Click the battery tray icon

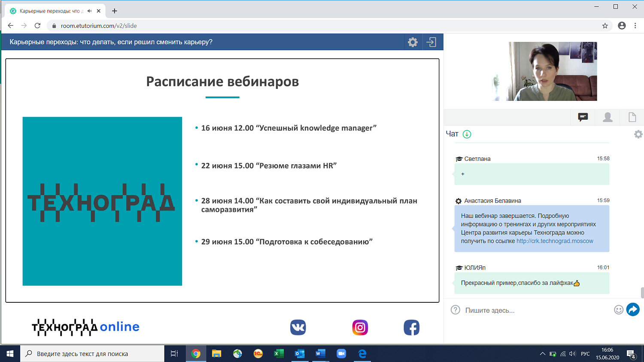pos(553,354)
